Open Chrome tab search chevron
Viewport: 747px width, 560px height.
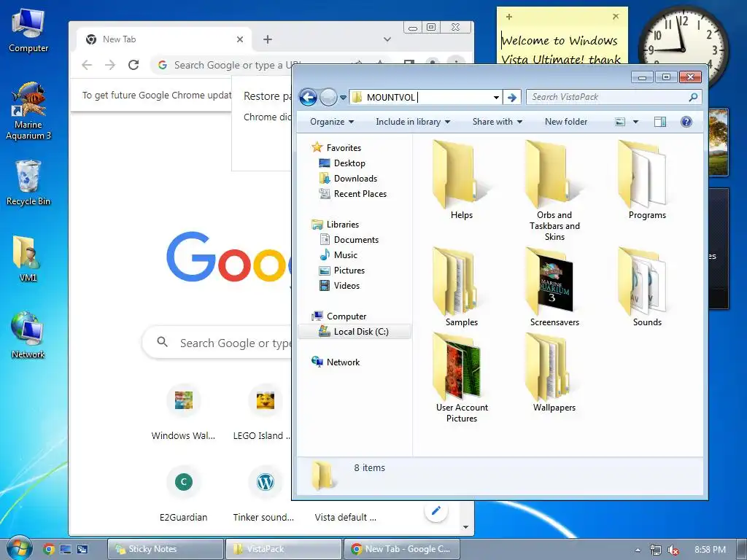click(x=387, y=39)
